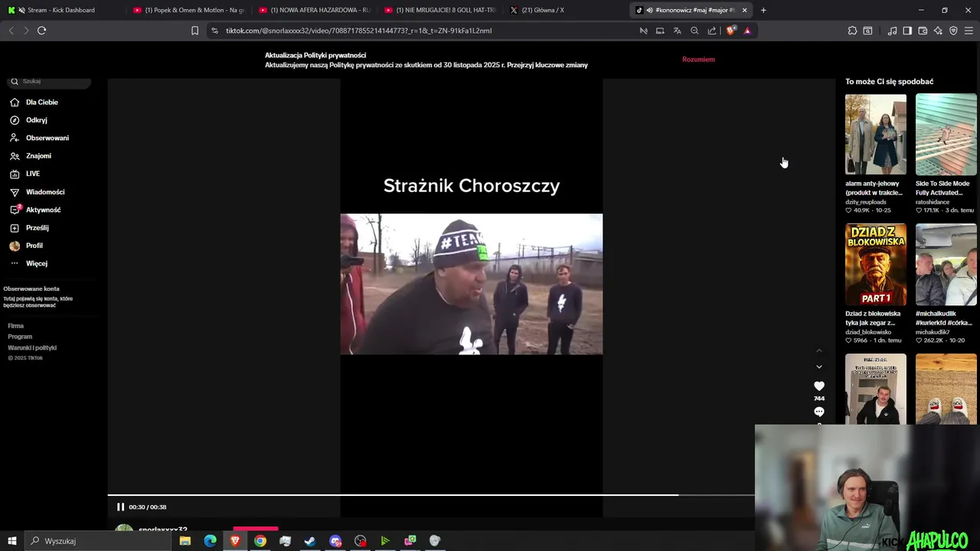Open the extensions puzzle icon
The width and height of the screenshot is (980, 551).
pyautogui.click(x=852, y=31)
